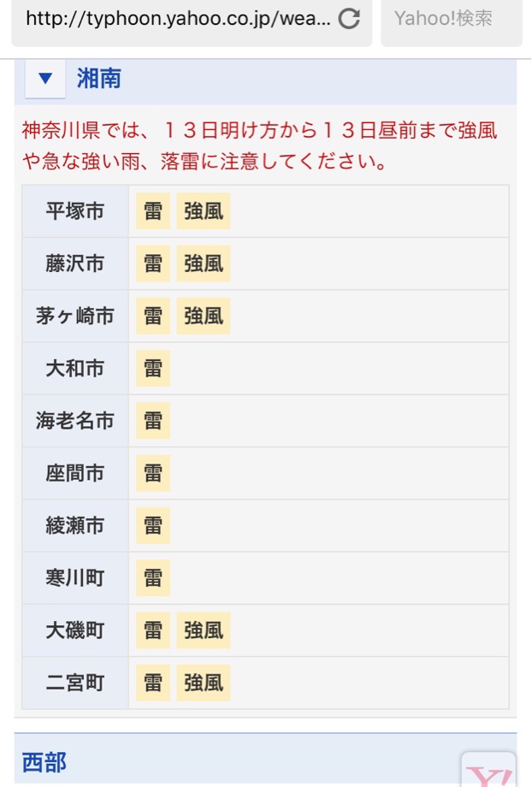
Task: Select the 座間市 row label
Action: (x=74, y=473)
